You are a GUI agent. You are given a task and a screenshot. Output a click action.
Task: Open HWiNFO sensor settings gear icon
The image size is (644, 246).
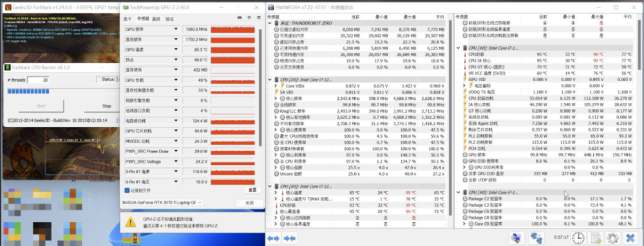click(612, 238)
